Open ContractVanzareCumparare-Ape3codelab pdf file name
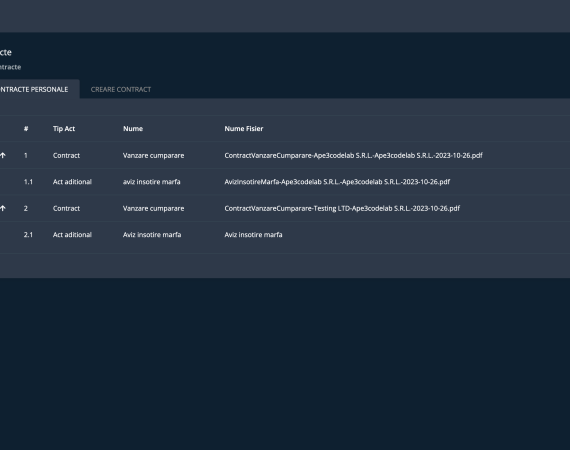This screenshot has height=450, width=570. [353, 156]
